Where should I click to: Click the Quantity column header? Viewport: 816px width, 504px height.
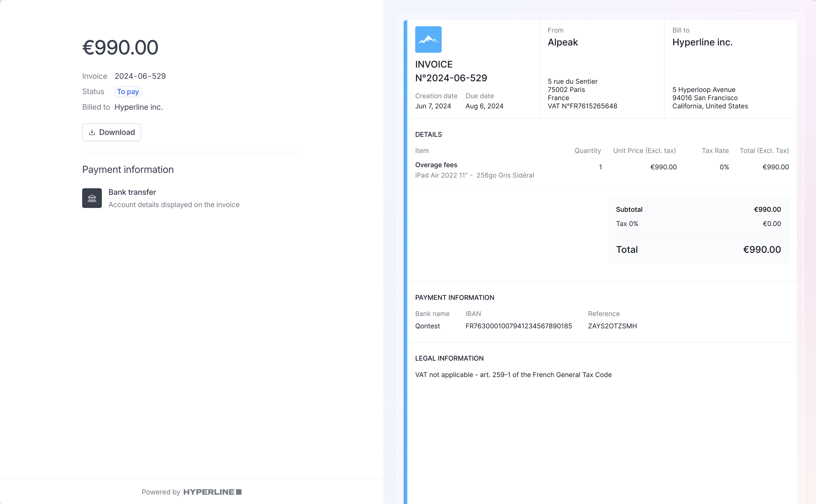pos(587,151)
